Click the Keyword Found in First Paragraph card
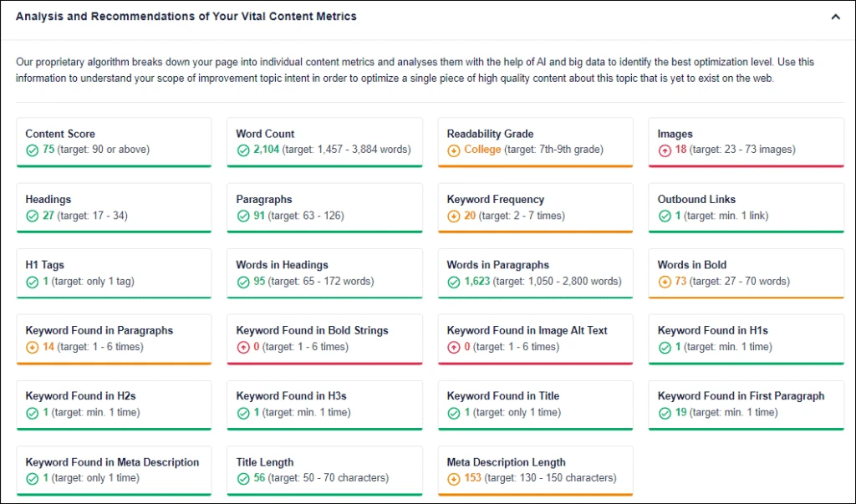The height and width of the screenshot is (504, 856). point(746,405)
